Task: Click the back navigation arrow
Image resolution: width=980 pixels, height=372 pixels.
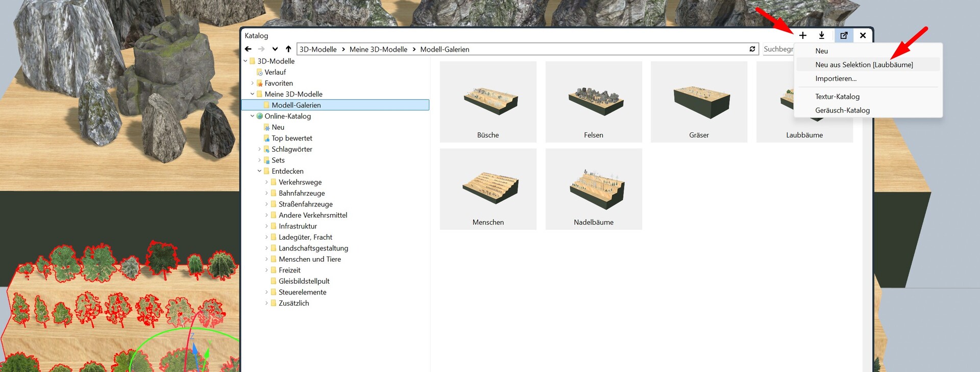Action: (248, 49)
